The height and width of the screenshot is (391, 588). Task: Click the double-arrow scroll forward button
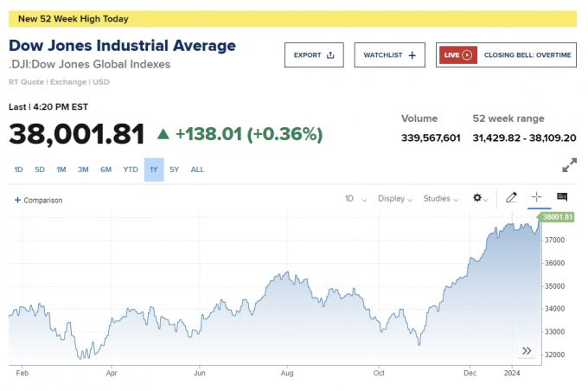(526, 350)
